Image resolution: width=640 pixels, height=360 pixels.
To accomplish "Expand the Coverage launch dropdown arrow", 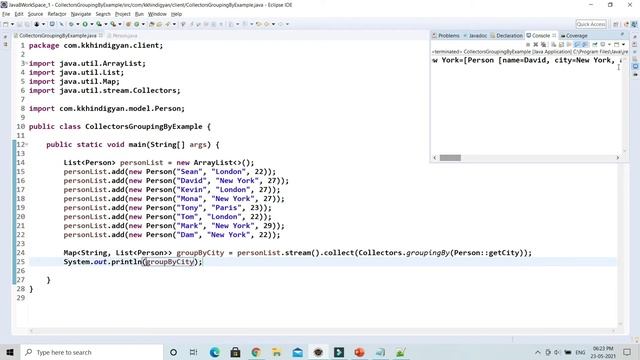I will click(x=106, y=24).
